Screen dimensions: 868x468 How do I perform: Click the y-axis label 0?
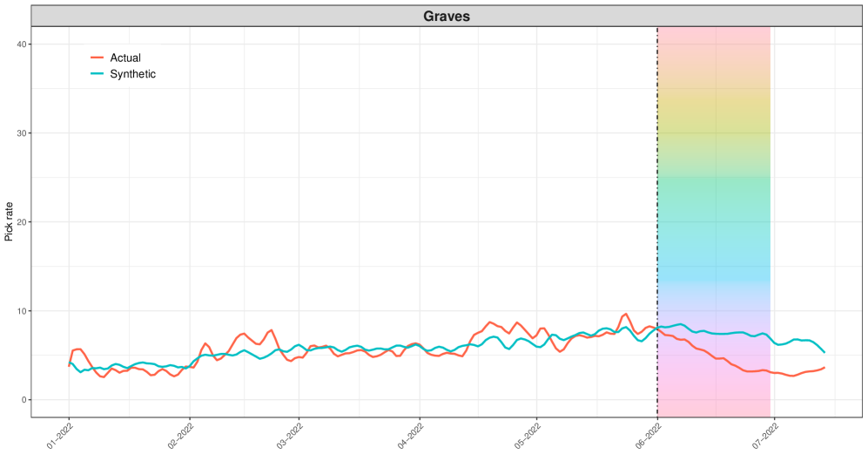24,400
